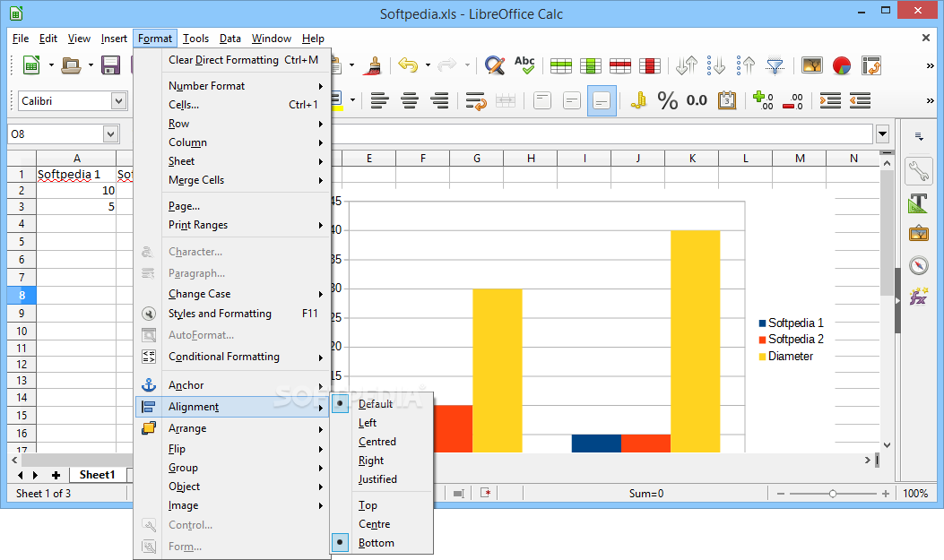
Task: Click the Format as Percent icon
Action: coord(667,100)
